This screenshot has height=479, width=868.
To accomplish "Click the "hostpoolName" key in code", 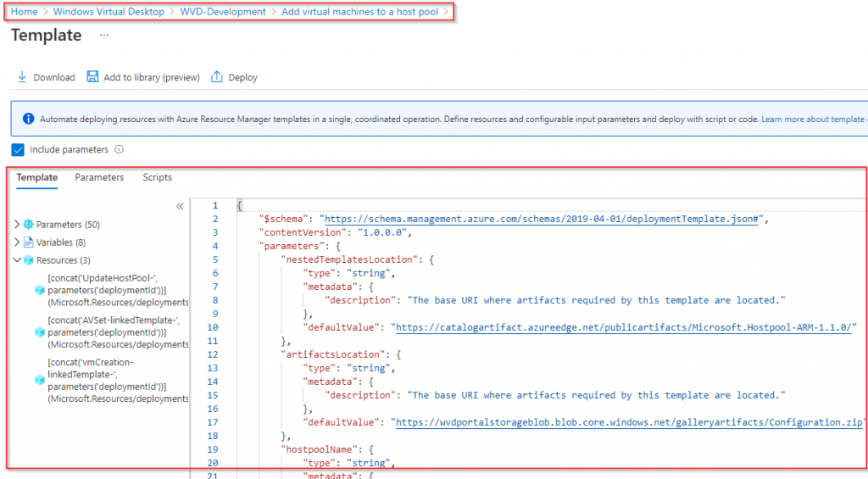I will [320, 449].
